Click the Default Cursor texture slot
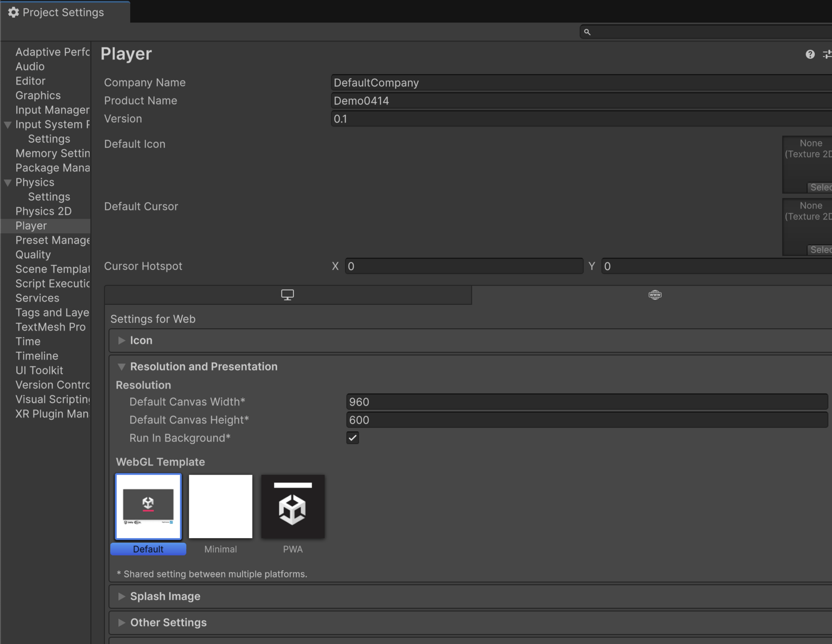Image resolution: width=832 pixels, height=644 pixels. point(807,227)
